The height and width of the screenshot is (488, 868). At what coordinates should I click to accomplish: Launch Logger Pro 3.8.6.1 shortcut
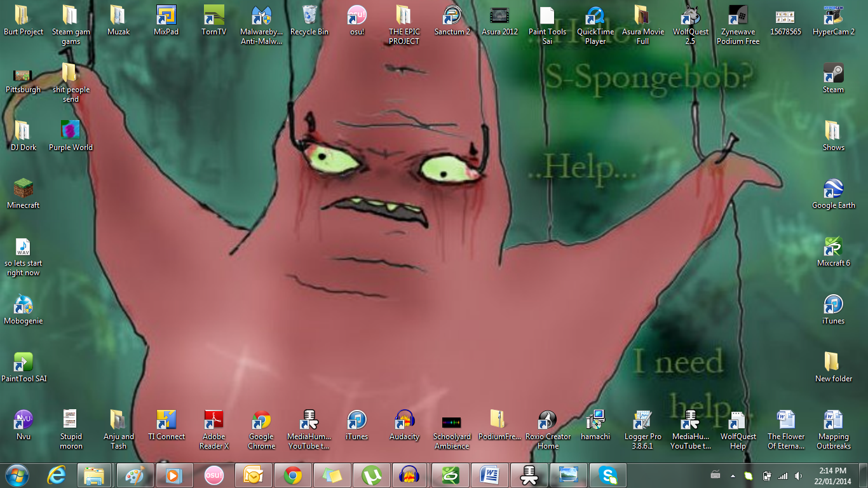click(643, 430)
